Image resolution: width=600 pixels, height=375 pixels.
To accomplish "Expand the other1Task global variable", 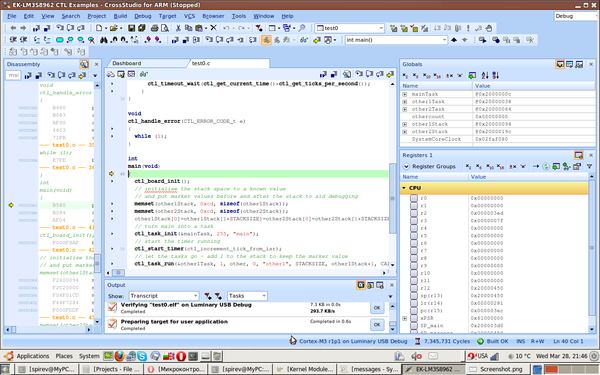I will tap(404, 102).
